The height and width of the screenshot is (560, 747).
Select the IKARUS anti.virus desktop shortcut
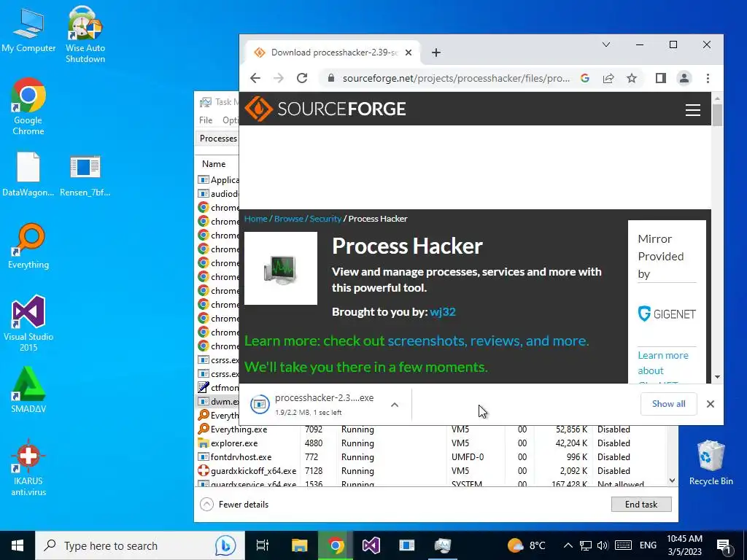(28, 467)
